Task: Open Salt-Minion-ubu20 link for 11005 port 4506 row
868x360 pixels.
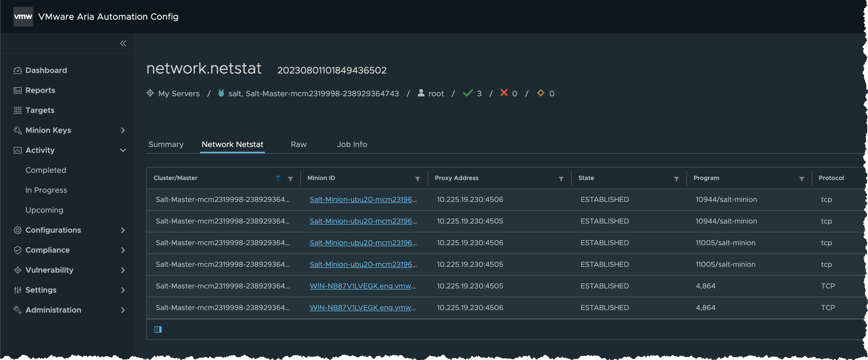Action: click(x=363, y=242)
